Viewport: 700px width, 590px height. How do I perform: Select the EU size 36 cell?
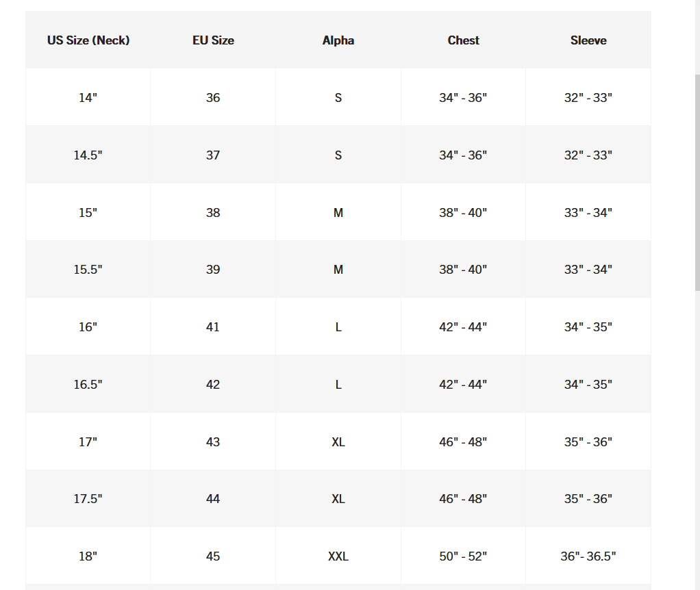[213, 98]
